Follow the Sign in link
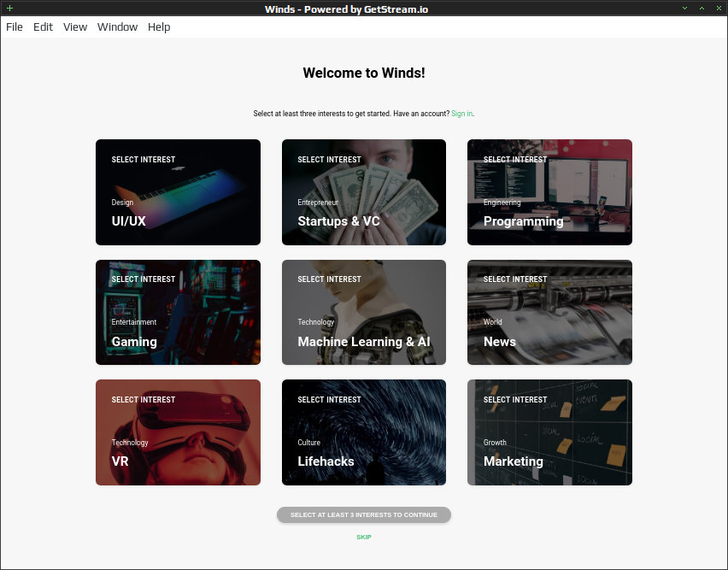This screenshot has height=570, width=728. (x=462, y=114)
